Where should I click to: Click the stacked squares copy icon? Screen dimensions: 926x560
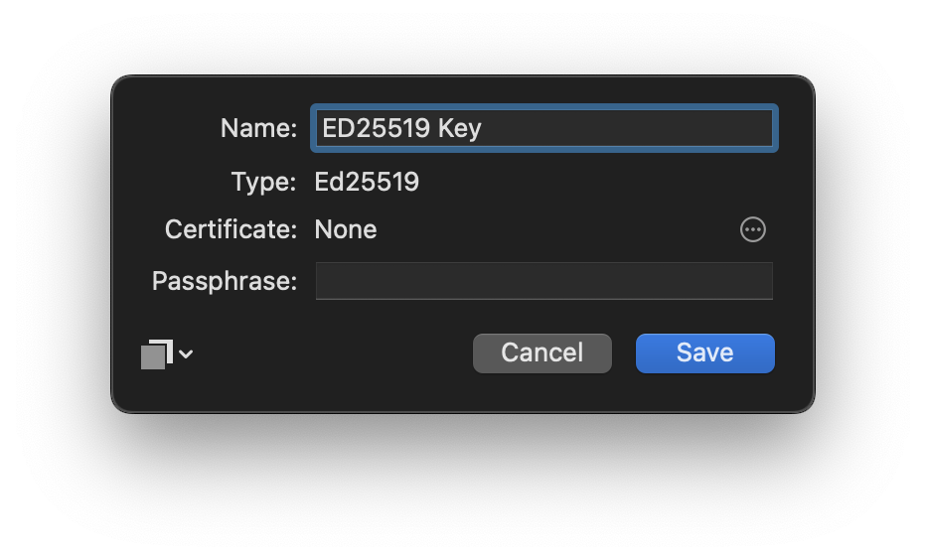click(x=157, y=353)
